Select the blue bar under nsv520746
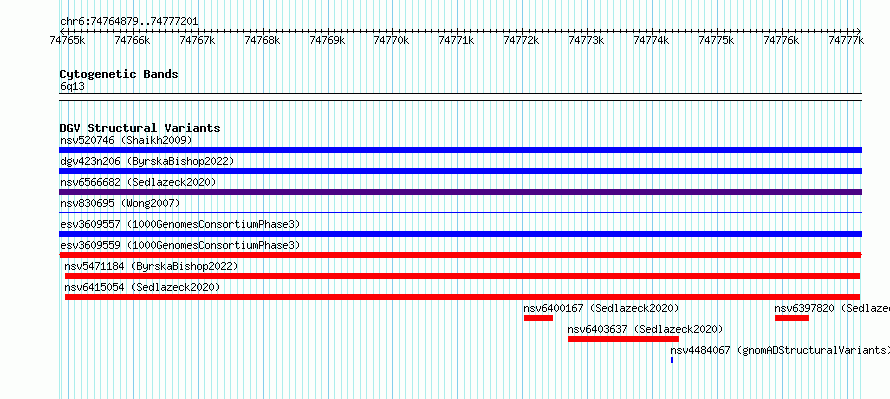The width and height of the screenshot is (890, 399). click(x=460, y=150)
